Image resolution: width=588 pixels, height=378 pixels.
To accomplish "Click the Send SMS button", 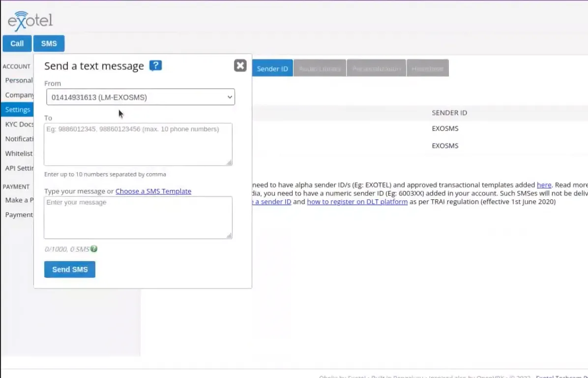I will point(70,270).
